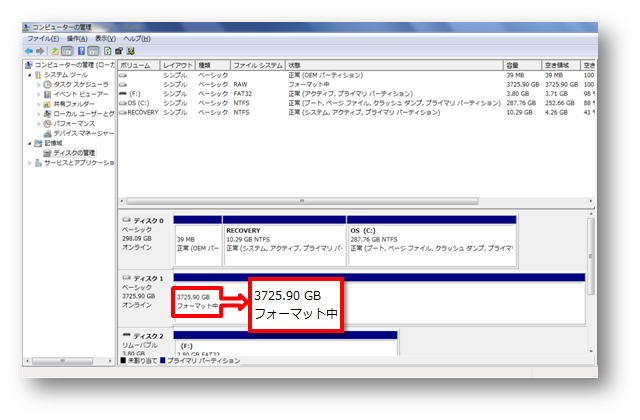640x420 pixels.
Task: Collapse the システム ツール tree node
Action: [x=29, y=75]
